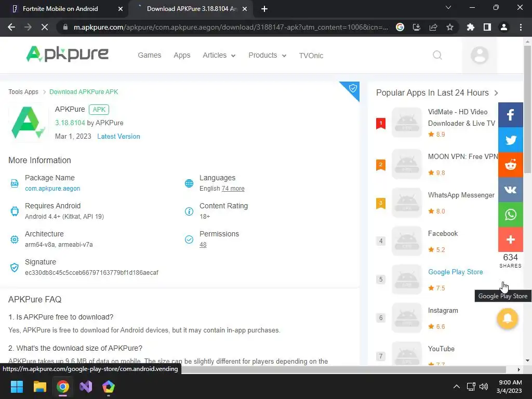Open the Apps navigation item
Viewport: 532px width, 399px height.
tap(182, 55)
